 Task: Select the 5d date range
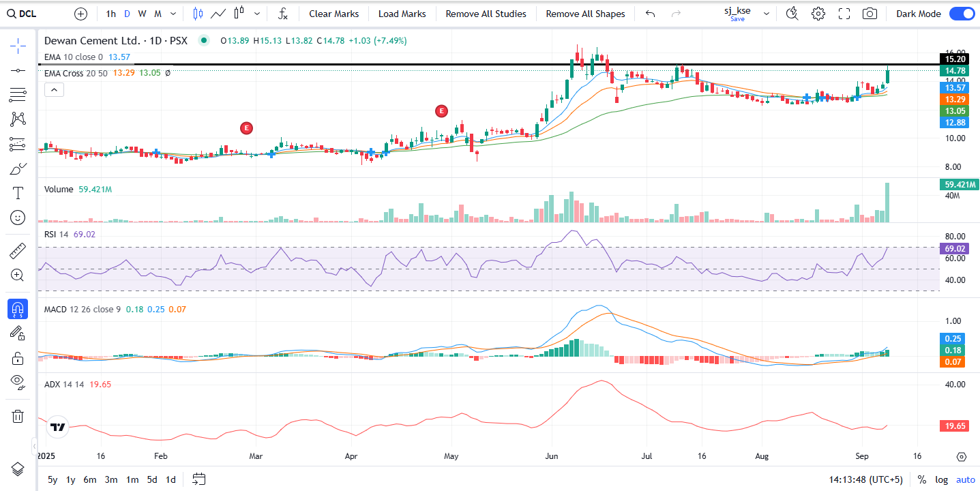point(152,479)
